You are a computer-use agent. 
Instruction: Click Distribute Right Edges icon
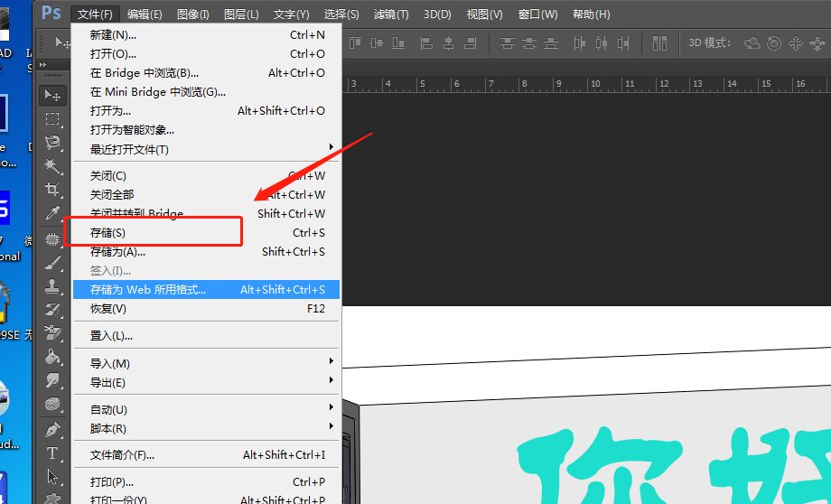pyautogui.click(x=623, y=43)
